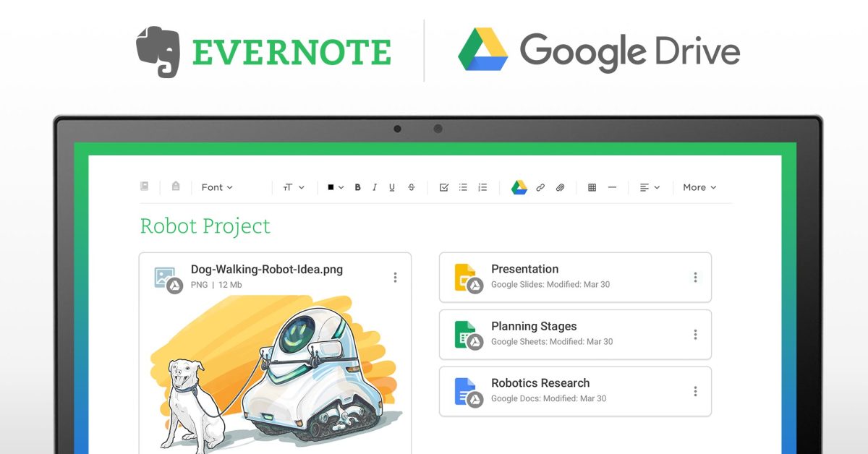Viewport: 868px width, 454px height.
Task: Toggle italic text style
Action: [374, 187]
